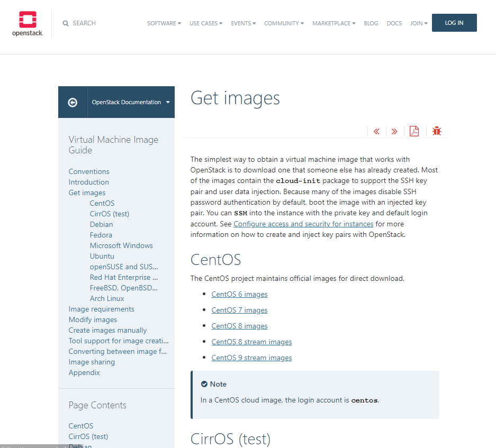Screen dimensions: 496x448
Task: Open Modify images in sidebar
Action: point(93,319)
